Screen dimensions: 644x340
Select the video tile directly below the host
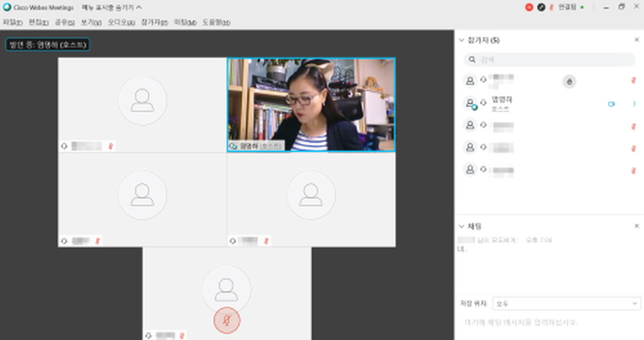click(x=311, y=200)
